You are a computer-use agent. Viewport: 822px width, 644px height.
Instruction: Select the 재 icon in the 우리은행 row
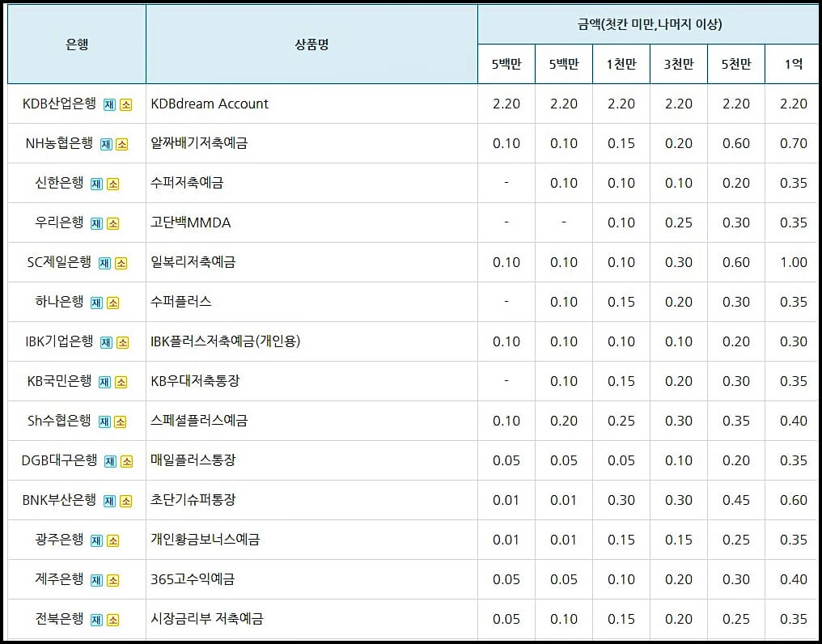96,223
